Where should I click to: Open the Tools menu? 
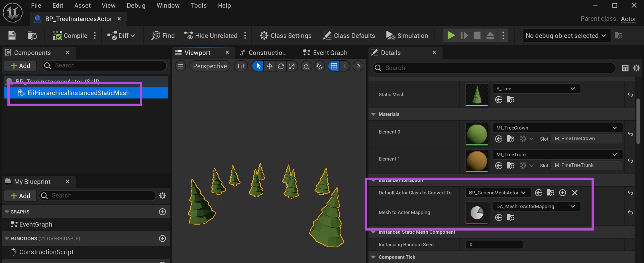pos(199,5)
